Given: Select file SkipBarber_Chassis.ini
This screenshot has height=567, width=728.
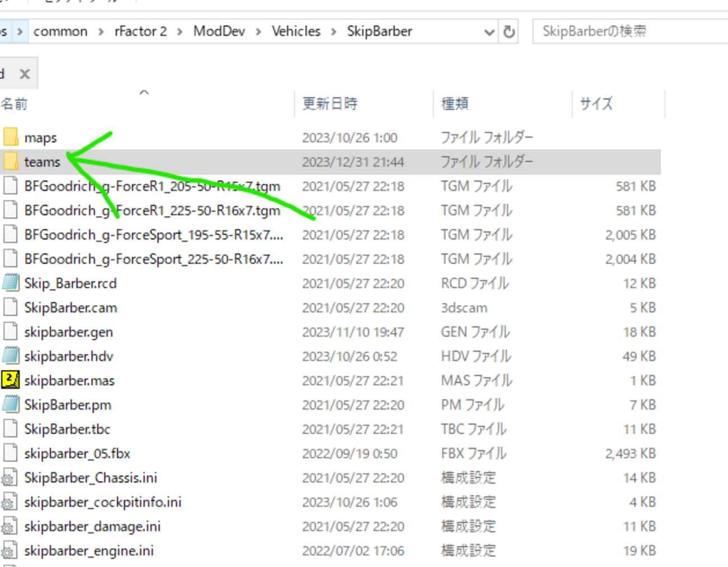Looking at the screenshot, I should click(91, 477).
